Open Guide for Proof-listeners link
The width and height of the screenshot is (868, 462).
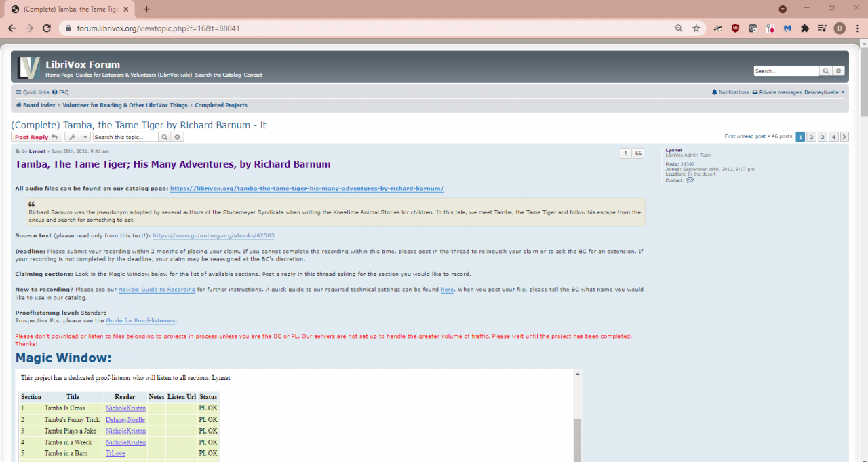pyautogui.click(x=141, y=320)
